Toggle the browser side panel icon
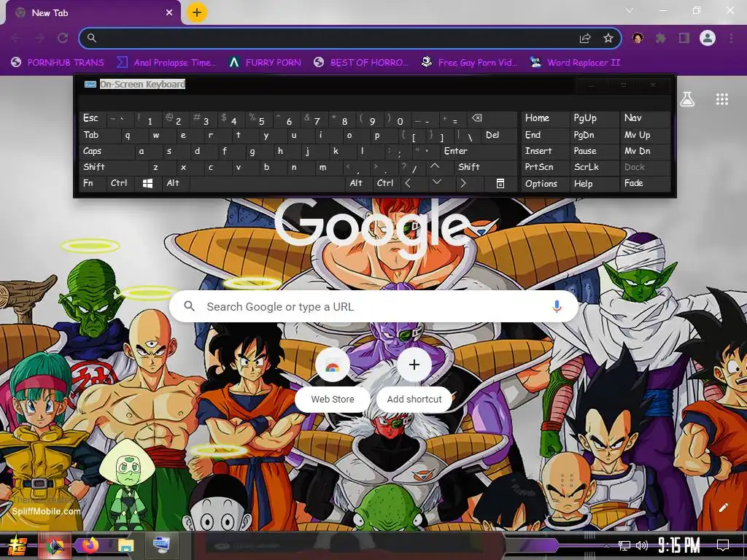 (684, 38)
